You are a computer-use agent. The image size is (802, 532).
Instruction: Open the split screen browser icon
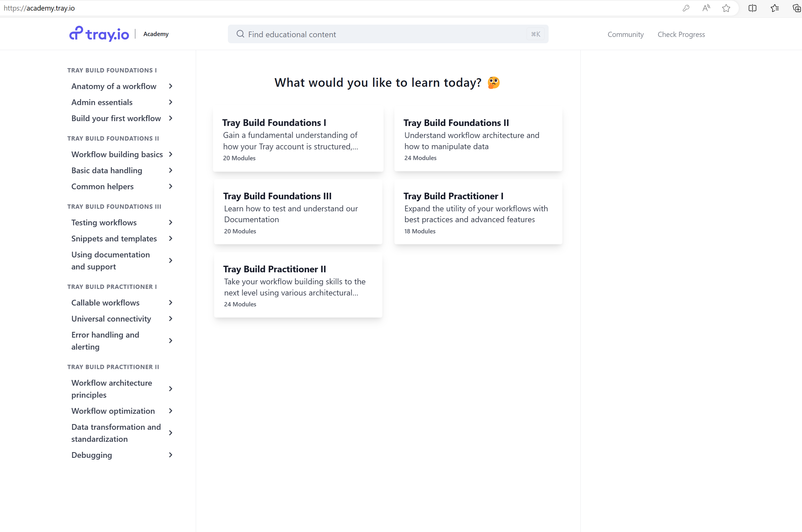click(752, 8)
